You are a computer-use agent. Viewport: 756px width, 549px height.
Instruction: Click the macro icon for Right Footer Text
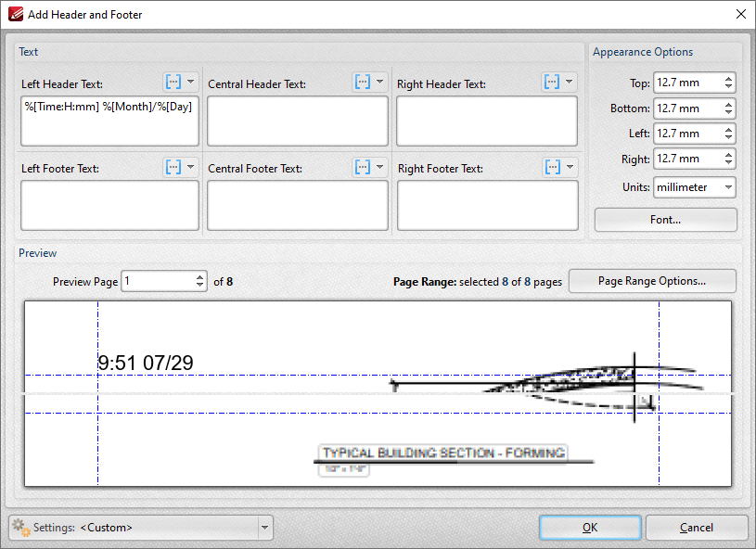click(551, 167)
